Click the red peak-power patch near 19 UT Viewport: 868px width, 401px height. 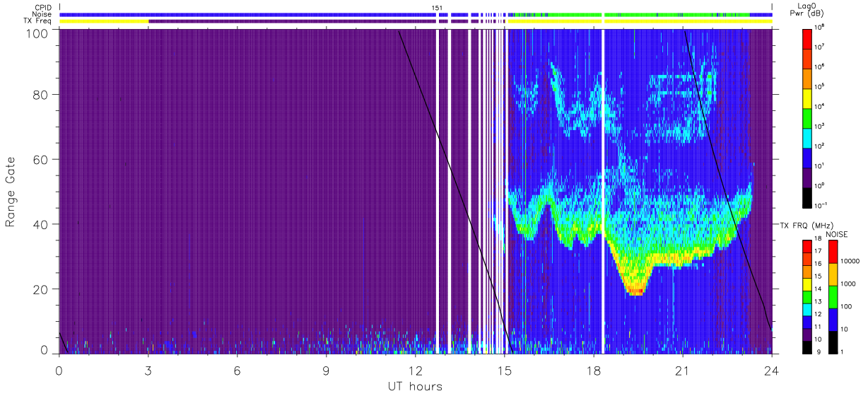(x=637, y=291)
